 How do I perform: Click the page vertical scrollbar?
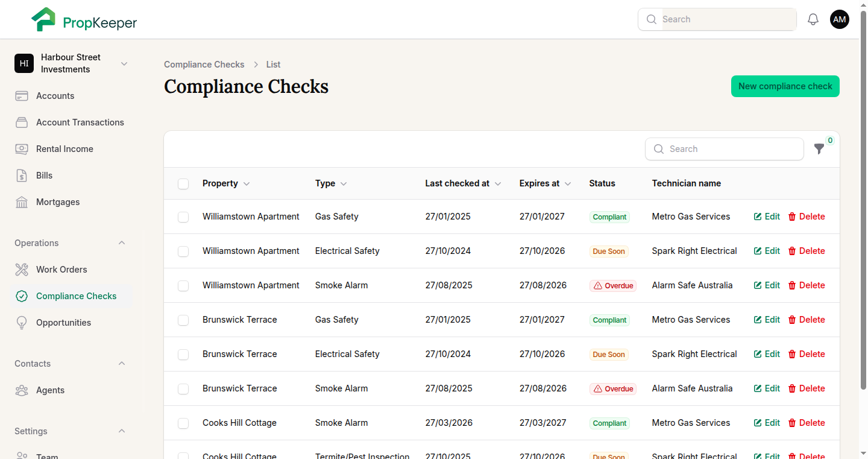tap(863, 199)
